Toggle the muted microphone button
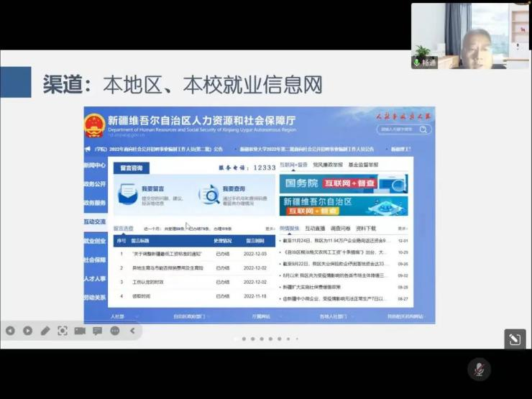Viewport: 532px width, 399px height. (x=478, y=370)
